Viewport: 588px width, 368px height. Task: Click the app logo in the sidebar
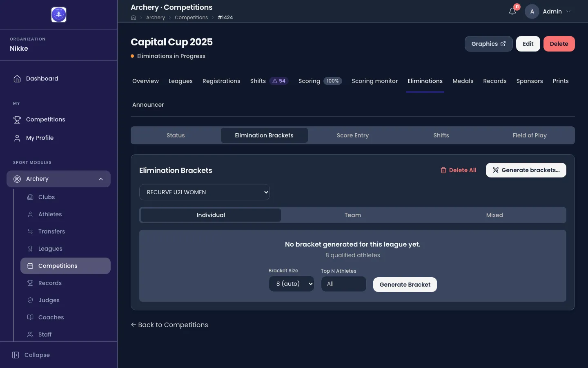coord(59,15)
